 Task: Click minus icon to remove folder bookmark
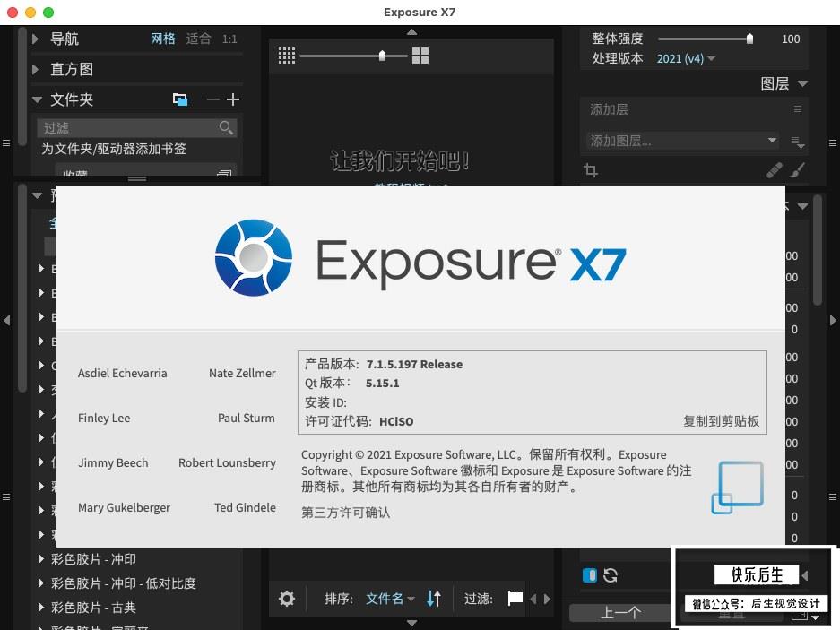212,99
